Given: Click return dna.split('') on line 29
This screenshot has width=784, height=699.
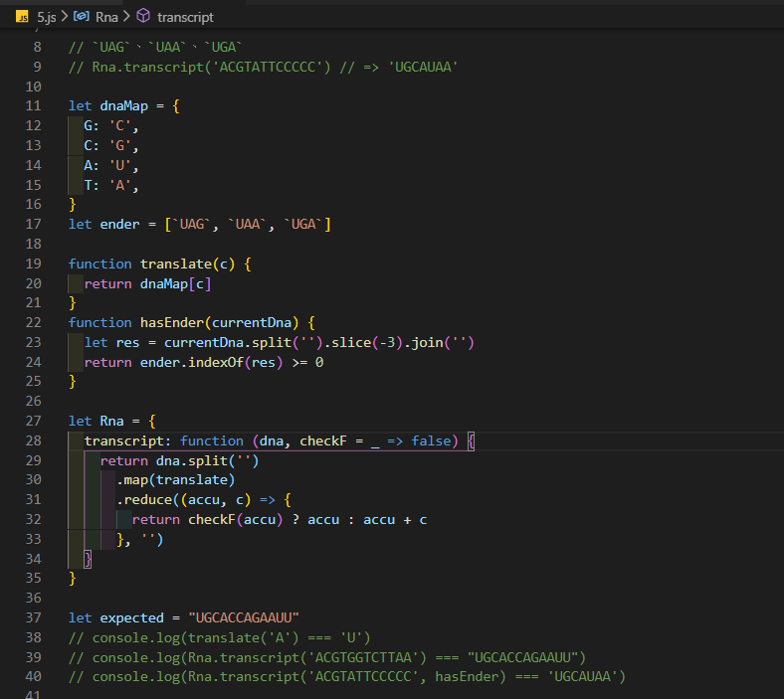Looking at the screenshot, I should click(179, 460).
